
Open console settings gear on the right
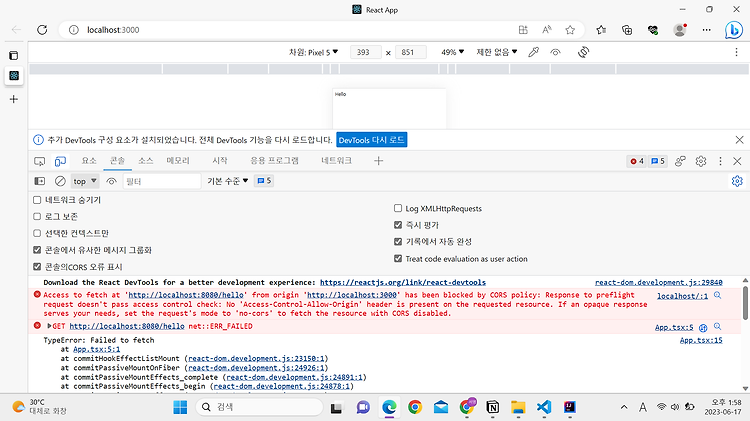click(x=737, y=181)
